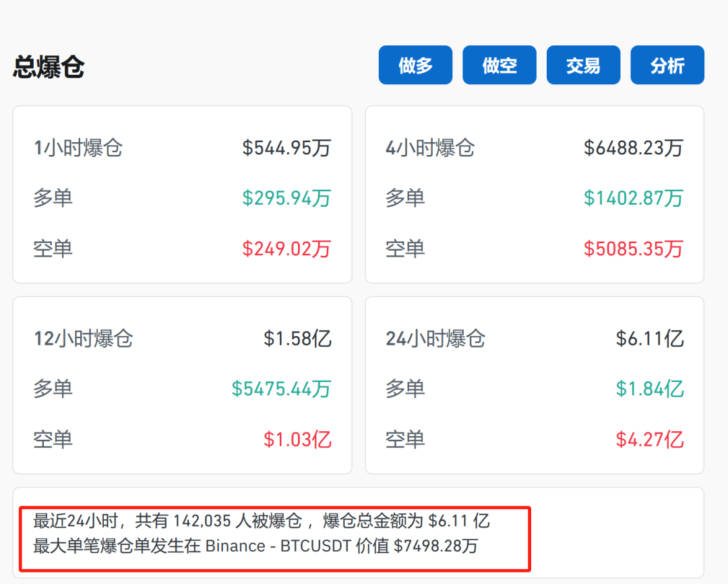Click the $544.95万 one-hour total
This screenshot has width=728, height=584.
pyautogui.click(x=286, y=148)
